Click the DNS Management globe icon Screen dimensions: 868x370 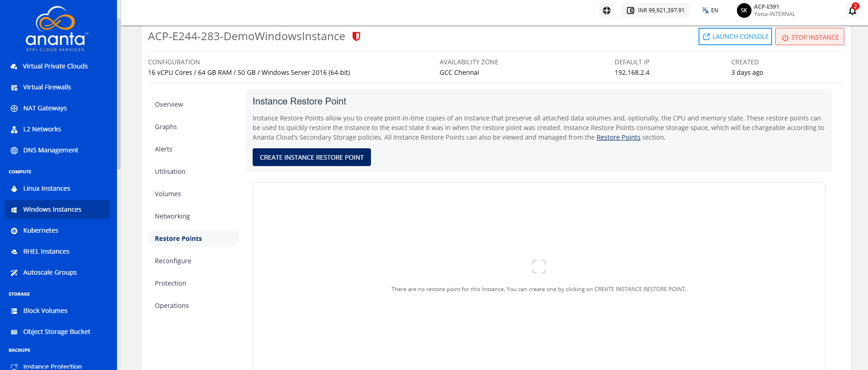(14, 150)
